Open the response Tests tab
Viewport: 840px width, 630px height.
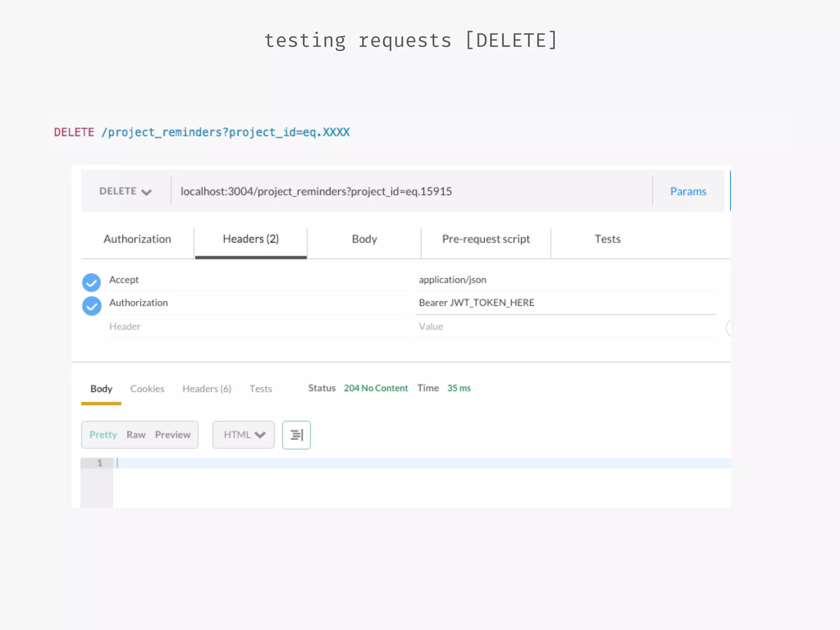pyautogui.click(x=261, y=389)
